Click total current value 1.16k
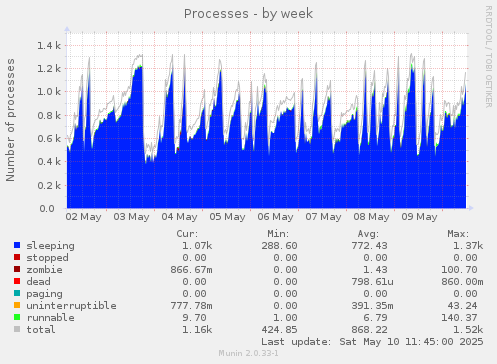Viewport: 497px width, 364px height. point(197,330)
